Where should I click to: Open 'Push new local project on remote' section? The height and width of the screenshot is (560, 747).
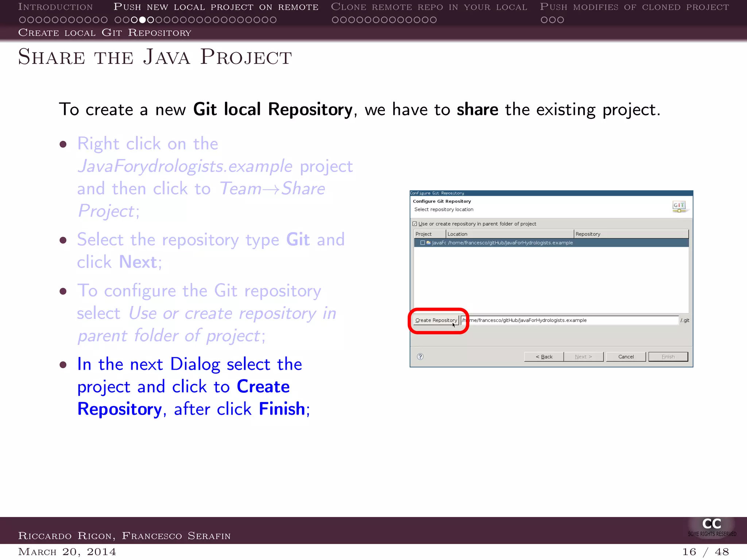[216, 7]
